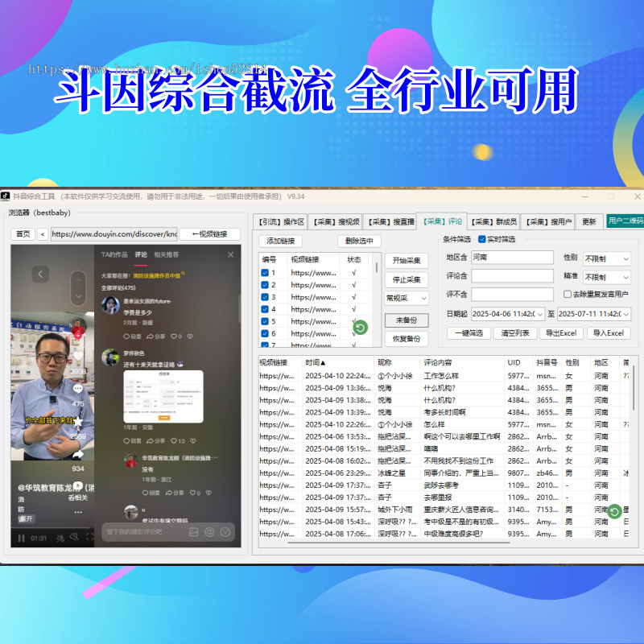Switch to the 【采集】搜直播 tab
Screen dimensions: 644x644
point(390,222)
